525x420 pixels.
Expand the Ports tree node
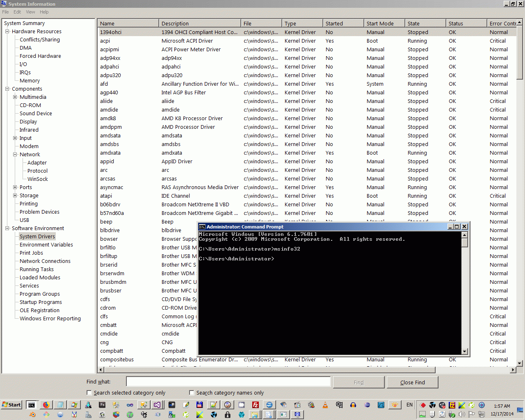click(15, 187)
